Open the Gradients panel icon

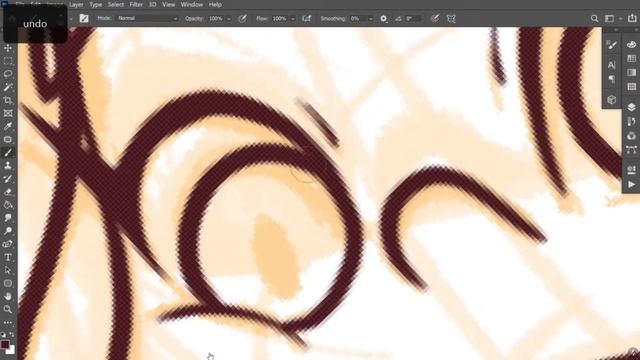tap(631, 73)
